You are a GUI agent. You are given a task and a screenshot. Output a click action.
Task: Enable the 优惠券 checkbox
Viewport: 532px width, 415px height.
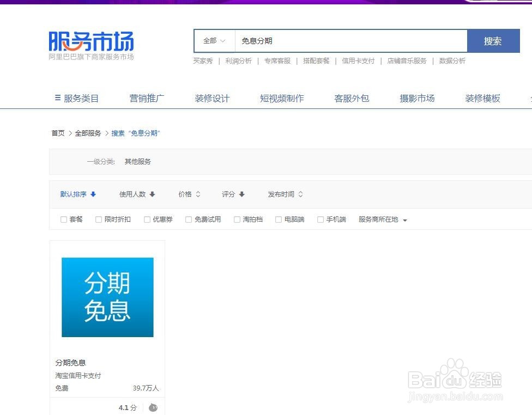[x=147, y=219]
